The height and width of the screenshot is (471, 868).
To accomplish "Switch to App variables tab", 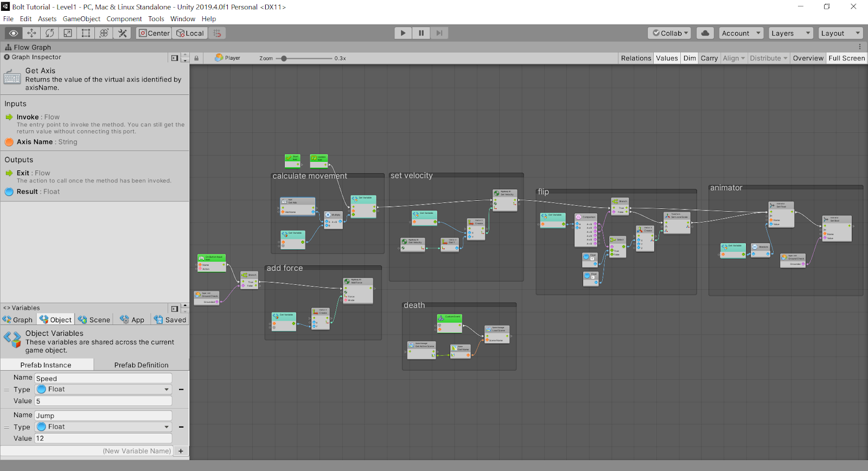I will tap(132, 320).
